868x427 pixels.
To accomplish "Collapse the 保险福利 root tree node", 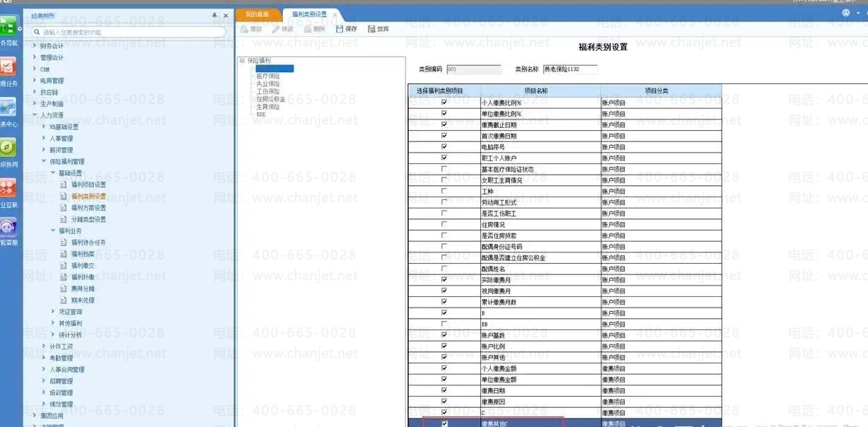I will [242, 61].
